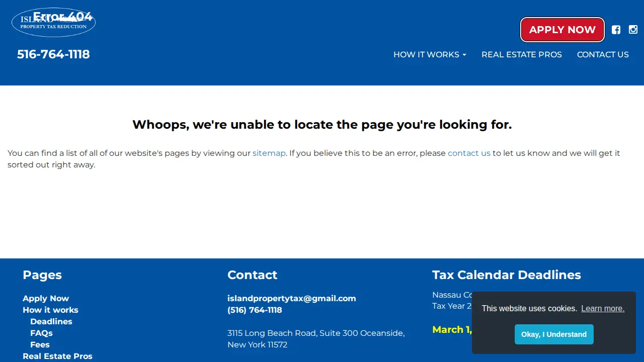The height and width of the screenshot is (362, 644).
Task: Open the Facebook icon link
Action: tap(616, 30)
